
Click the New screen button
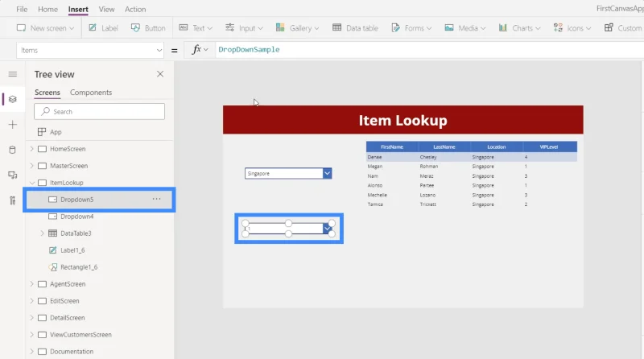coord(45,28)
